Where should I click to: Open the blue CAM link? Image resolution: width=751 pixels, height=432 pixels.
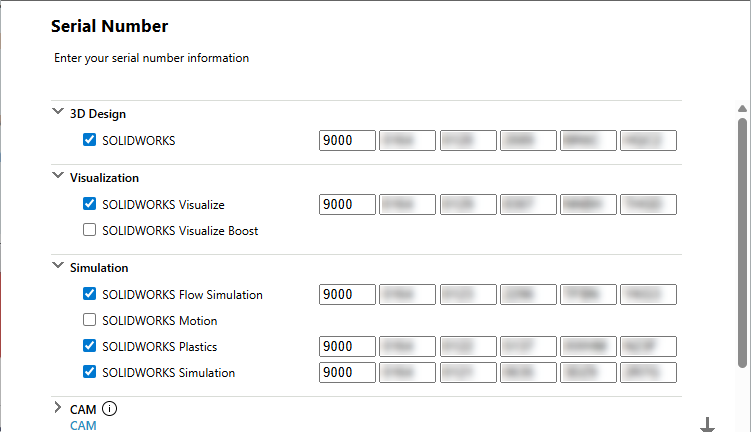[83, 425]
